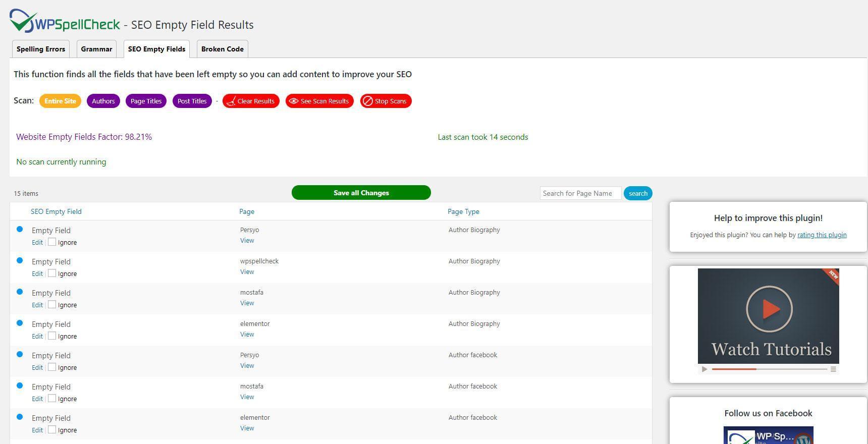This screenshot has height=444, width=868.
Task: Edit the elementor Author Biography field
Action: click(37, 336)
